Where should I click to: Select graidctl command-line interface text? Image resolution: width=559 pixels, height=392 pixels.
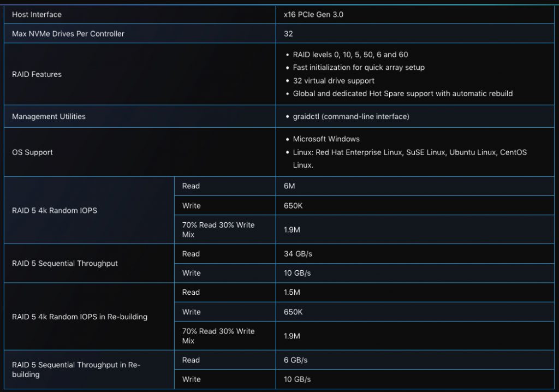351,117
